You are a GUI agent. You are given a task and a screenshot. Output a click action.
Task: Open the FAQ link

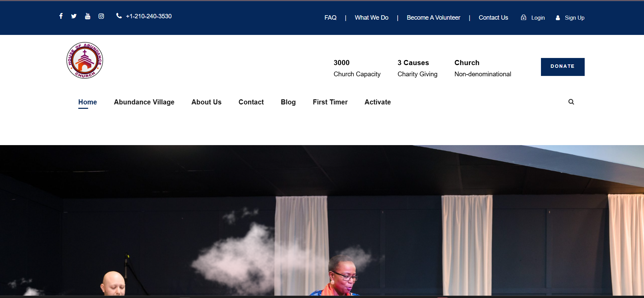[330, 18]
